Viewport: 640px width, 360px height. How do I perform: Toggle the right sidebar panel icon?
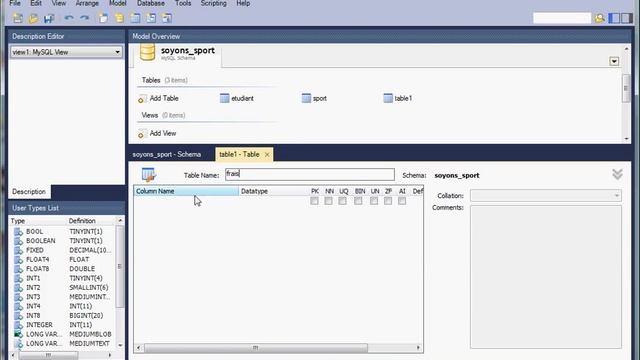tap(627, 18)
